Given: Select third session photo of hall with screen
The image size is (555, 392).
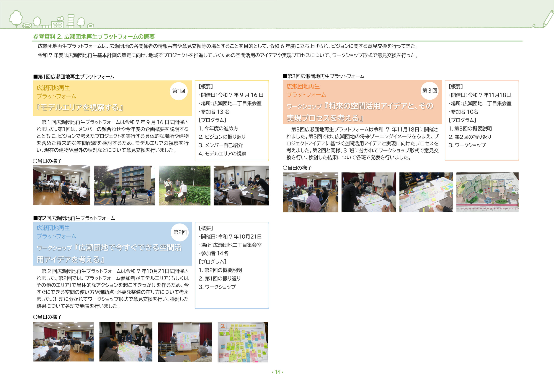Looking at the screenshot, I should pos(311,192).
